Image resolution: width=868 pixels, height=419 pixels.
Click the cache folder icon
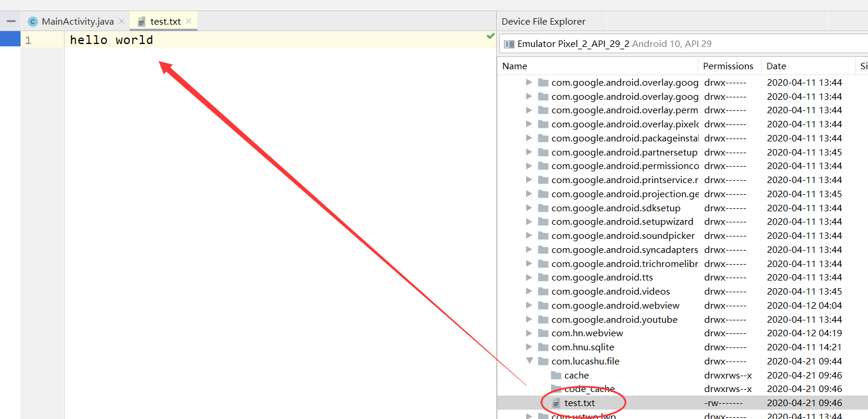click(x=556, y=376)
